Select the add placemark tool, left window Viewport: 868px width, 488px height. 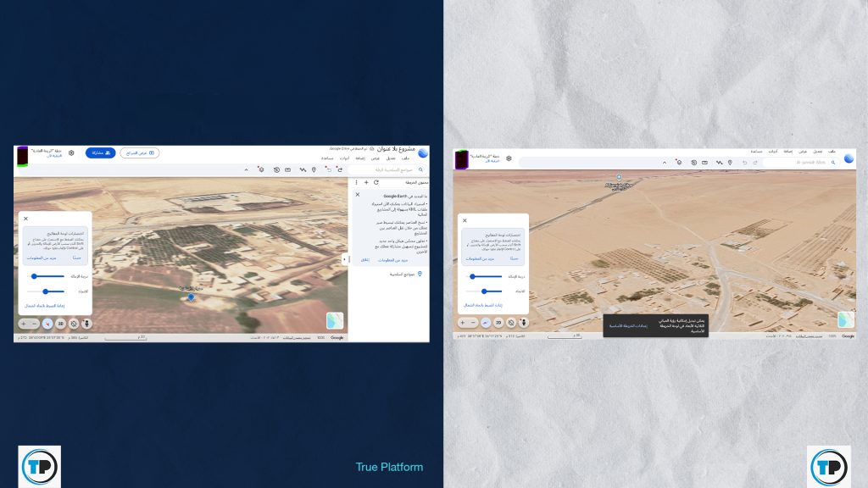314,169
